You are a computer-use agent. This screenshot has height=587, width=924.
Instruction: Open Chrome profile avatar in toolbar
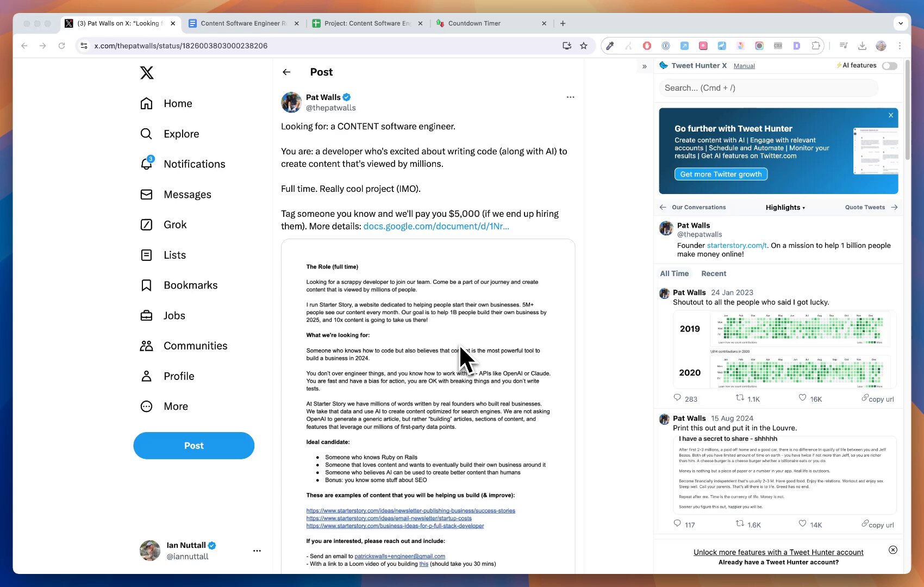pos(881,46)
